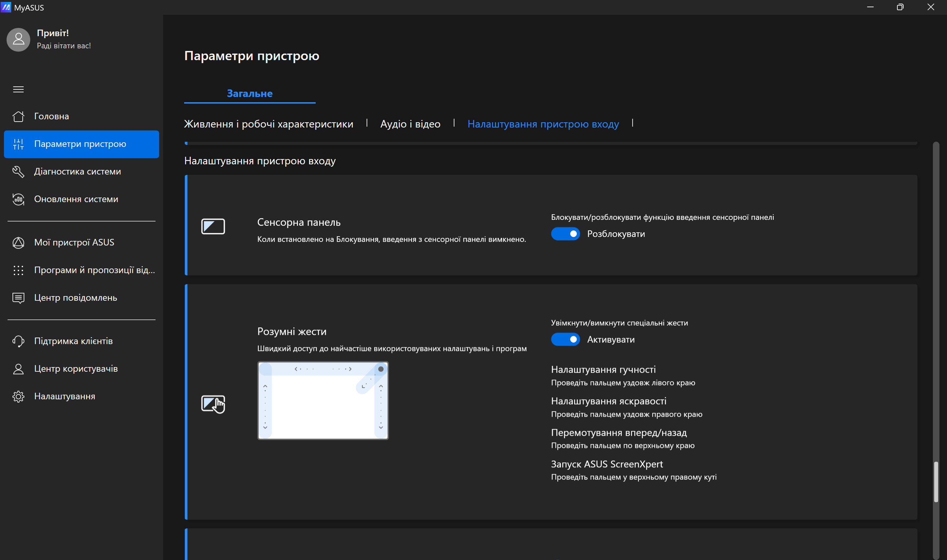
Task: Click the home icon beside Головна
Action: tap(18, 116)
